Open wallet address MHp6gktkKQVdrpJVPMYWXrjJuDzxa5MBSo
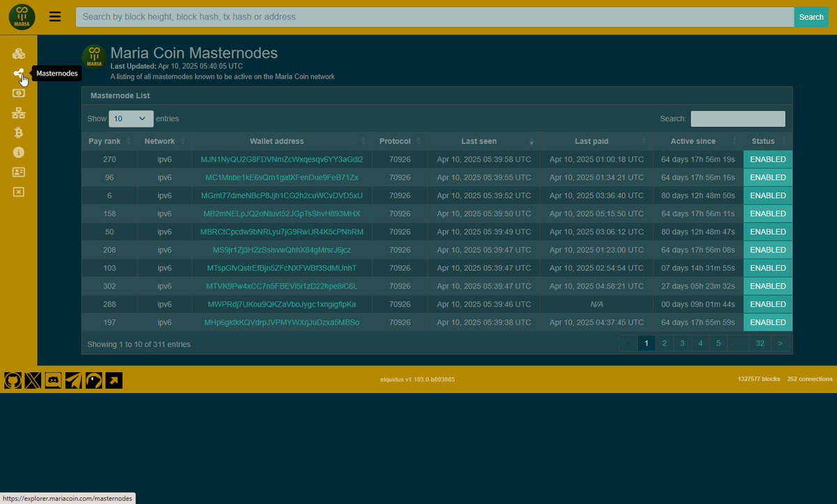 282,322
